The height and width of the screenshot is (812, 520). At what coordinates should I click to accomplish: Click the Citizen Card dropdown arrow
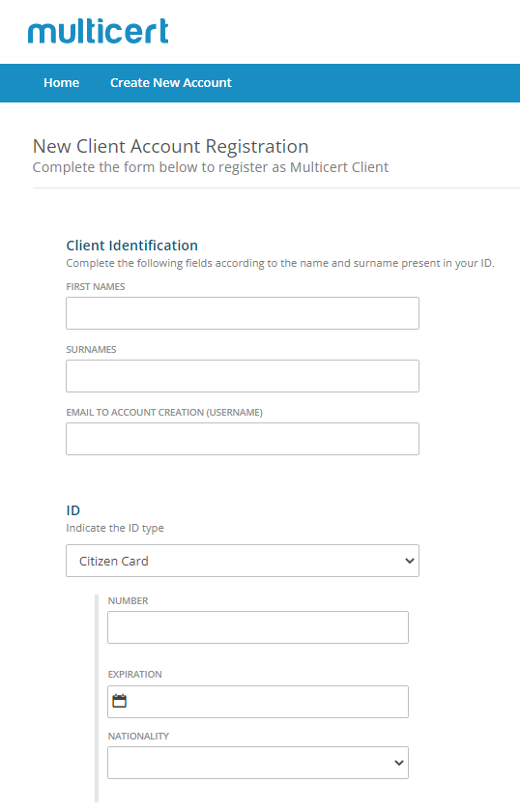(409, 561)
